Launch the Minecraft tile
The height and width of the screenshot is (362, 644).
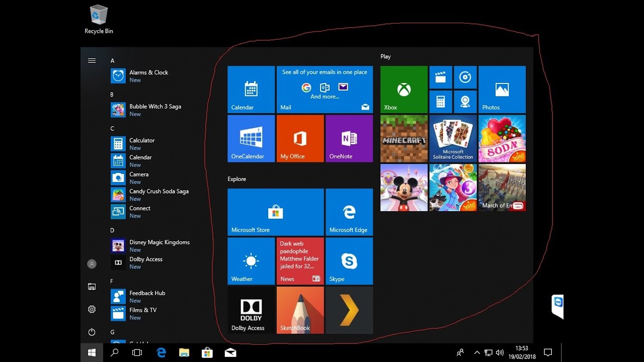pyautogui.click(x=404, y=139)
